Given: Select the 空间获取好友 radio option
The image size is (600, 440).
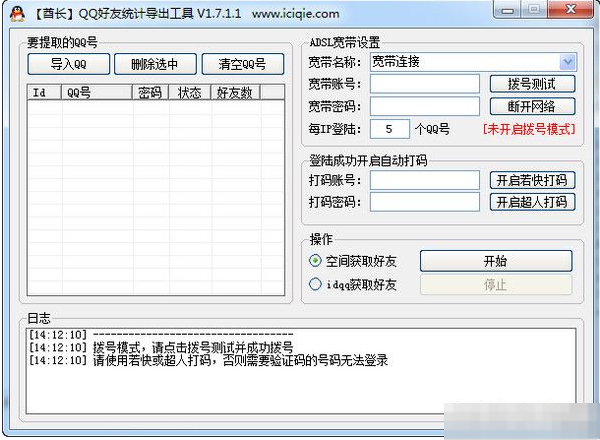Looking at the screenshot, I should tap(316, 261).
